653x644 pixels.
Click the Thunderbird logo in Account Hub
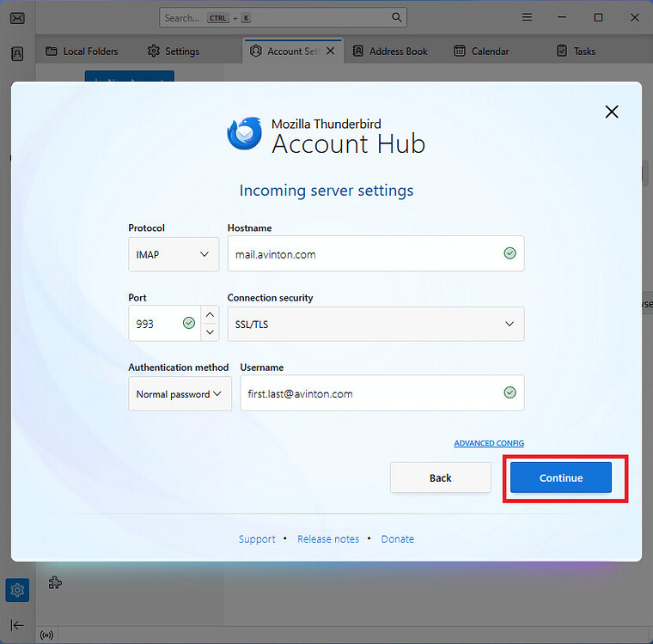(x=245, y=133)
